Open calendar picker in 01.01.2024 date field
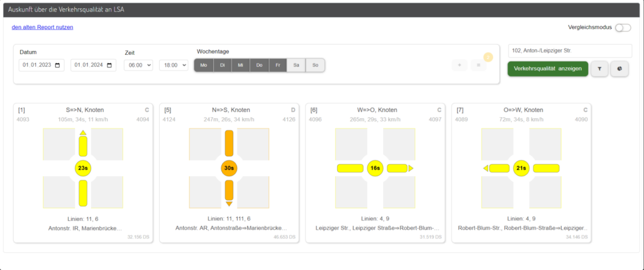The width and height of the screenshot is (644, 270). (109, 65)
